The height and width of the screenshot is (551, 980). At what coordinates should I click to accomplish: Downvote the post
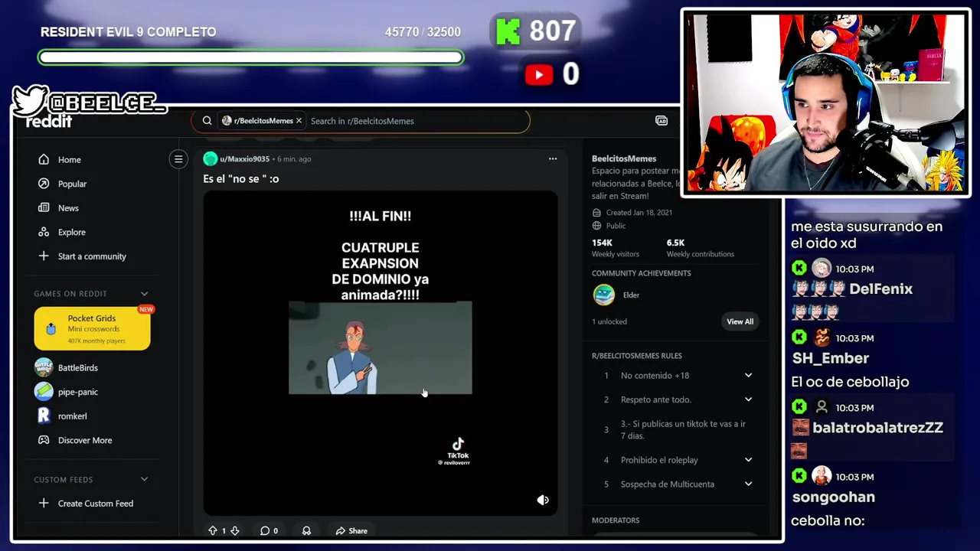pyautogui.click(x=235, y=530)
